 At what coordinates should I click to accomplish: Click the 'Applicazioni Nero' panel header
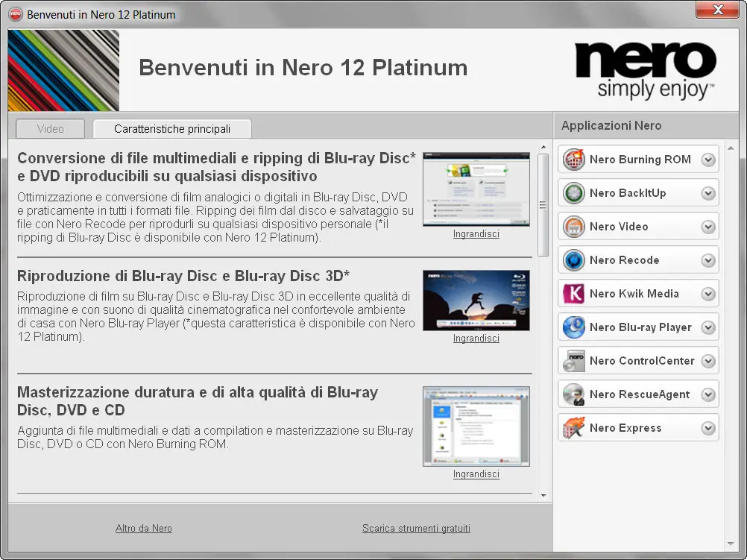pyautogui.click(x=611, y=126)
